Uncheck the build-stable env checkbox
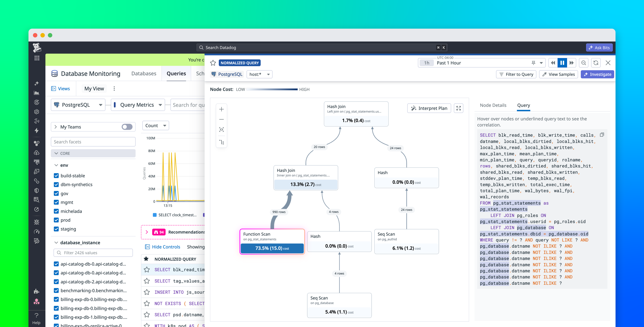This screenshot has width=644, height=327. point(56,176)
